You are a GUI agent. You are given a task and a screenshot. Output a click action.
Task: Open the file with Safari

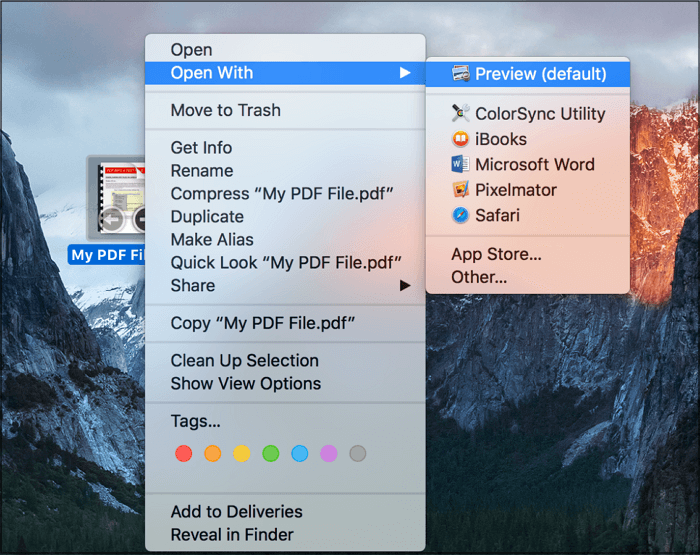click(528, 215)
